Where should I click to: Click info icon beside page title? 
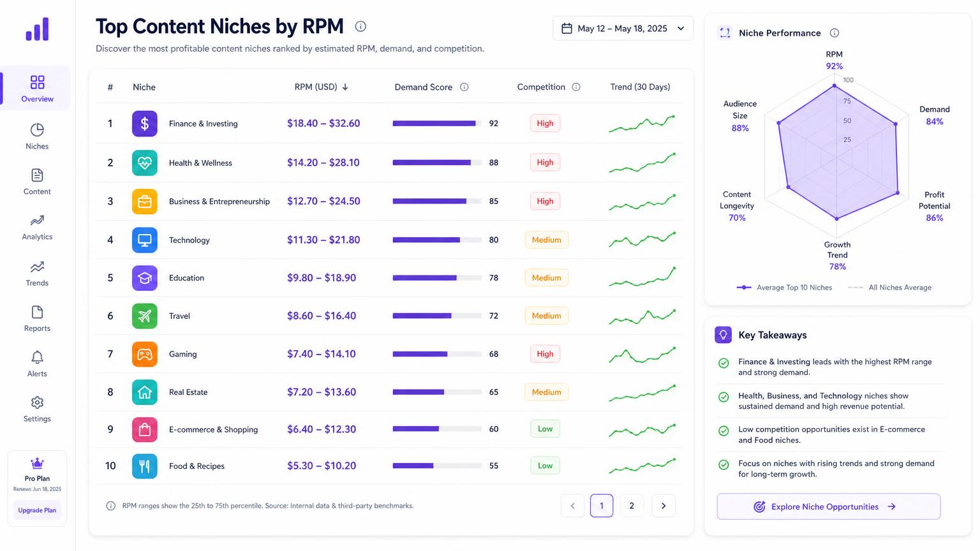tap(360, 26)
